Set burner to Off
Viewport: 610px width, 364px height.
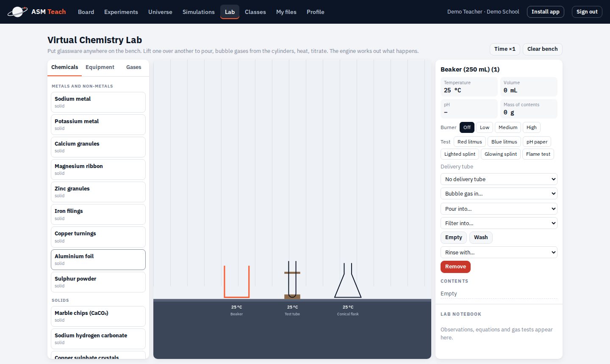click(467, 127)
